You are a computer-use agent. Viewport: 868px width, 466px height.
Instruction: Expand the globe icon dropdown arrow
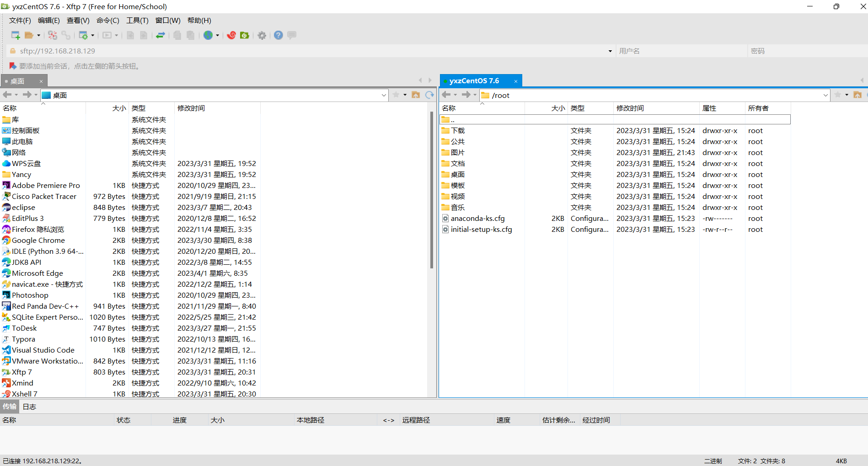point(218,35)
